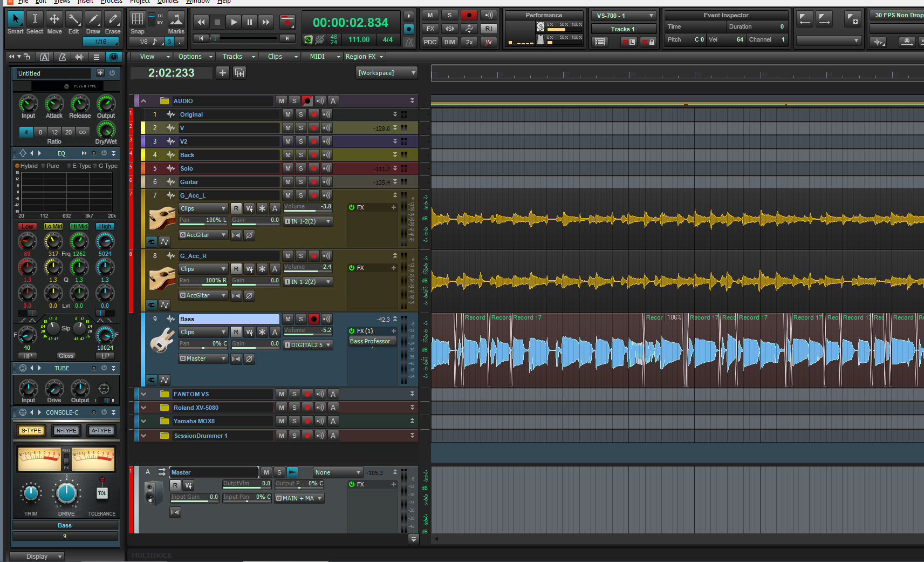Select the Hybrid EQ mode

pos(18,166)
